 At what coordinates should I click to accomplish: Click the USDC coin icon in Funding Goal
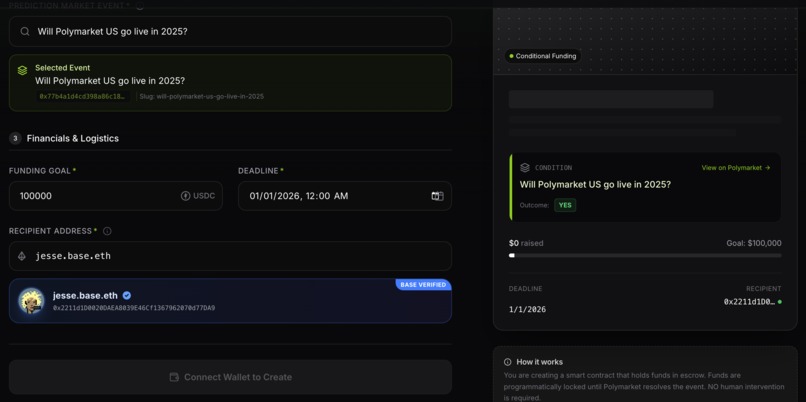tap(186, 196)
